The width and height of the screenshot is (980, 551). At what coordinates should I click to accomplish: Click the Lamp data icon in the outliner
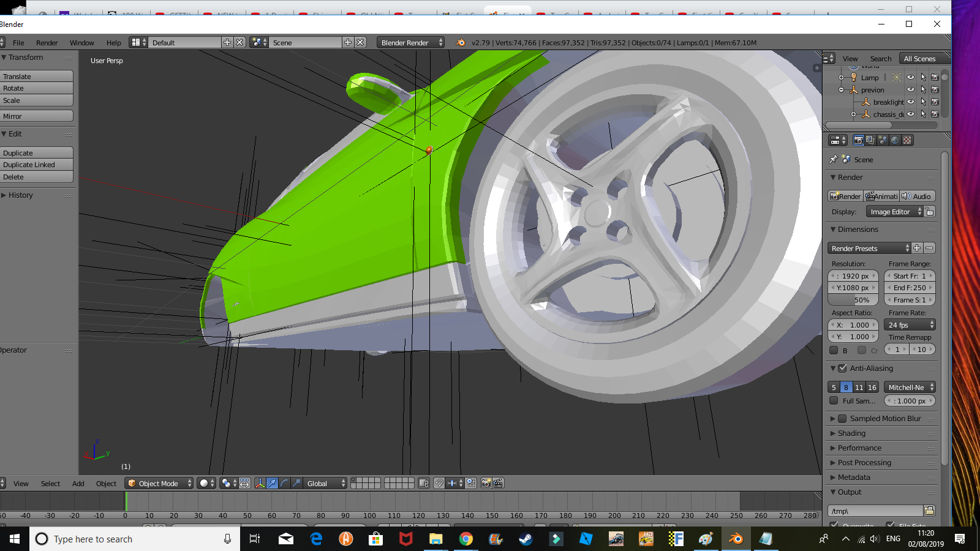897,77
